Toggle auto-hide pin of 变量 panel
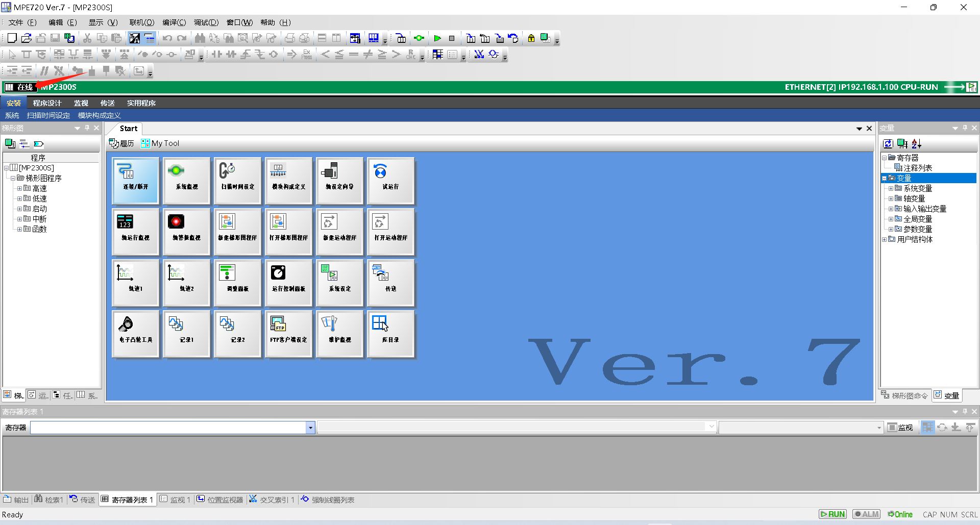Viewport: 980px width, 525px height. click(x=965, y=128)
